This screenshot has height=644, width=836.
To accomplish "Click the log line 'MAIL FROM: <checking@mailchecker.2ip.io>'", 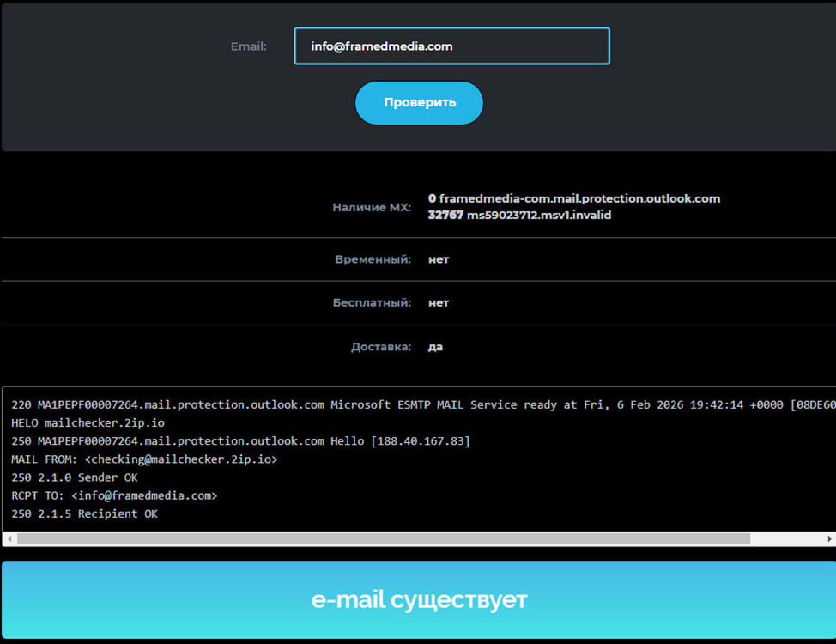I will [144, 459].
